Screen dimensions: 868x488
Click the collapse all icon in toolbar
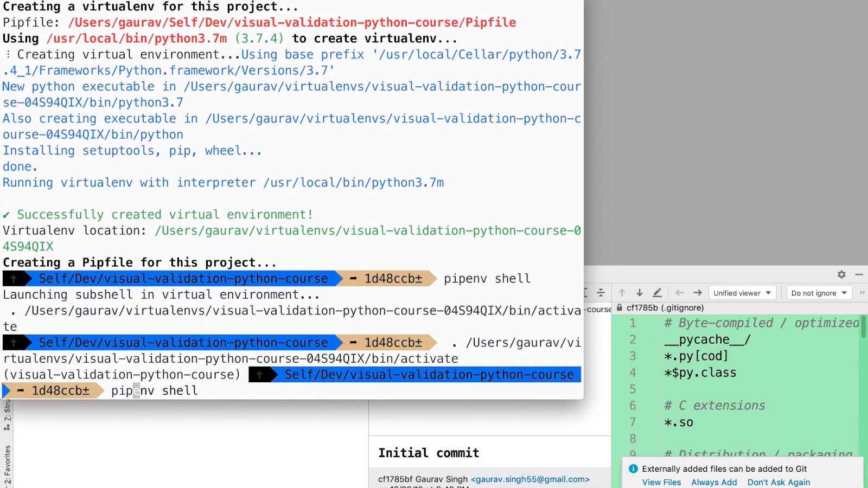click(601, 293)
